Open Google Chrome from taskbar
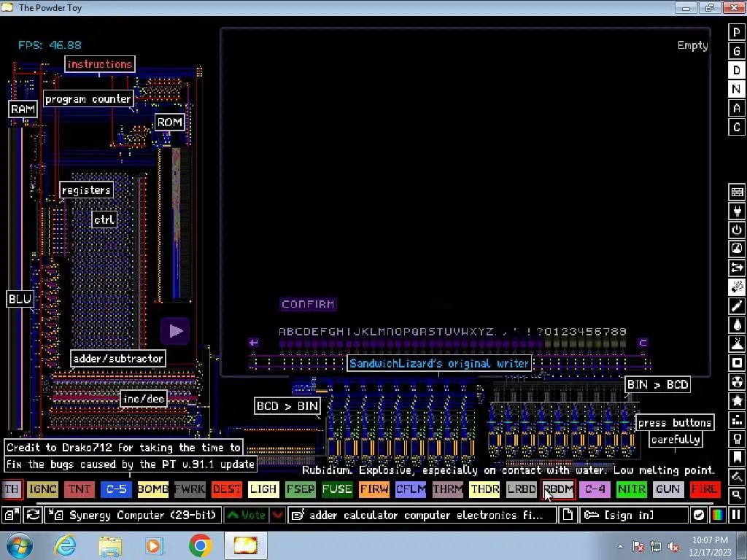Screen dimensions: 747x560 click(200, 545)
